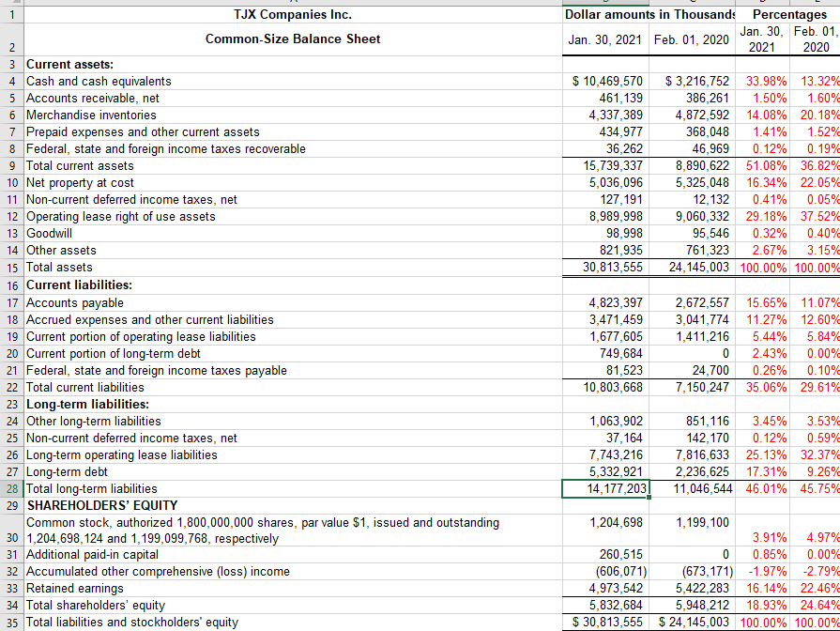
Task: Select the 'Jan. 30, 2021' column header cell
Action: [x=606, y=39]
